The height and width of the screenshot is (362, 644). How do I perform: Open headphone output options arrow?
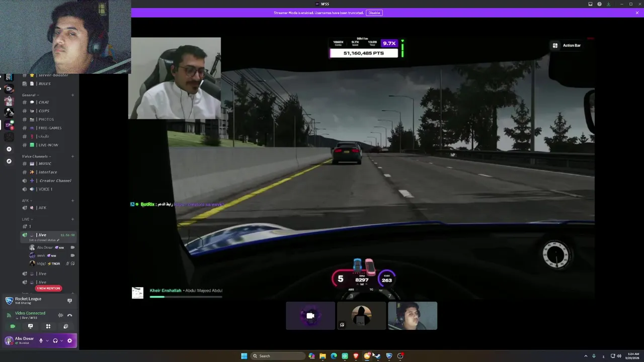click(61, 340)
